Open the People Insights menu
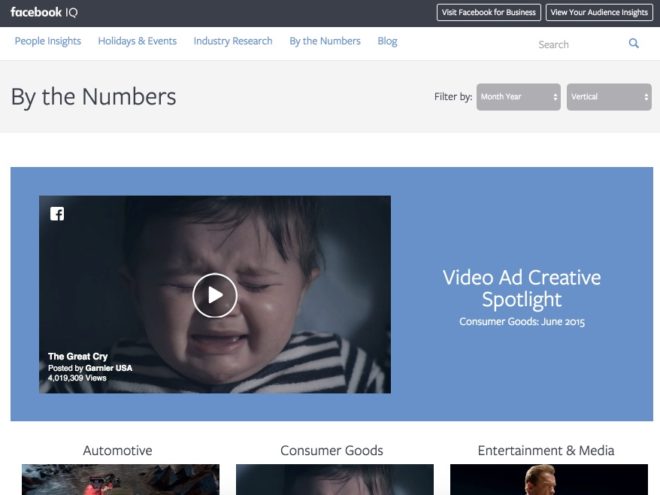660x495 pixels. [x=48, y=41]
